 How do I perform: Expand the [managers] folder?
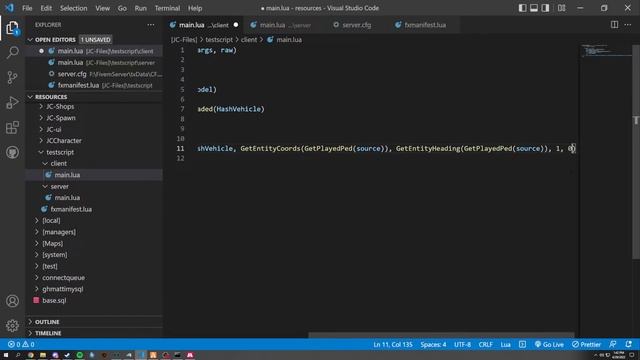(59, 232)
